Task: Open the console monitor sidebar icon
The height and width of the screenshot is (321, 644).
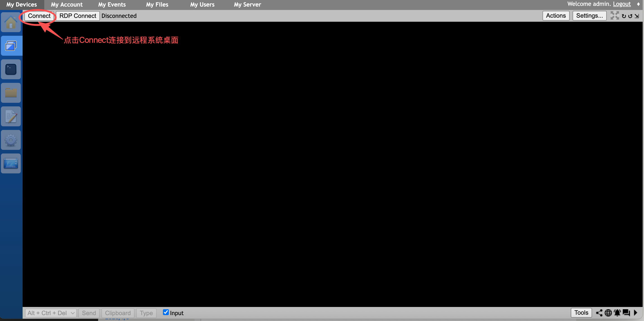Action: [x=11, y=163]
